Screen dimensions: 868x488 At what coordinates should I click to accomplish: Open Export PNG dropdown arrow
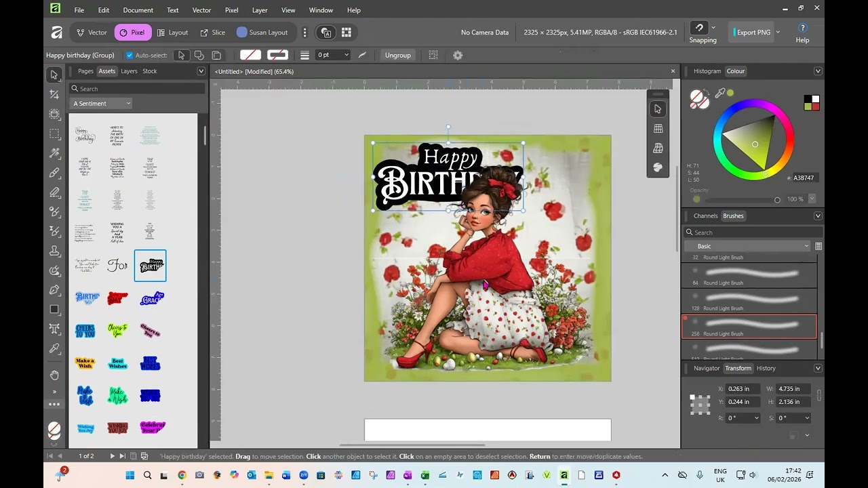point(778,33)
